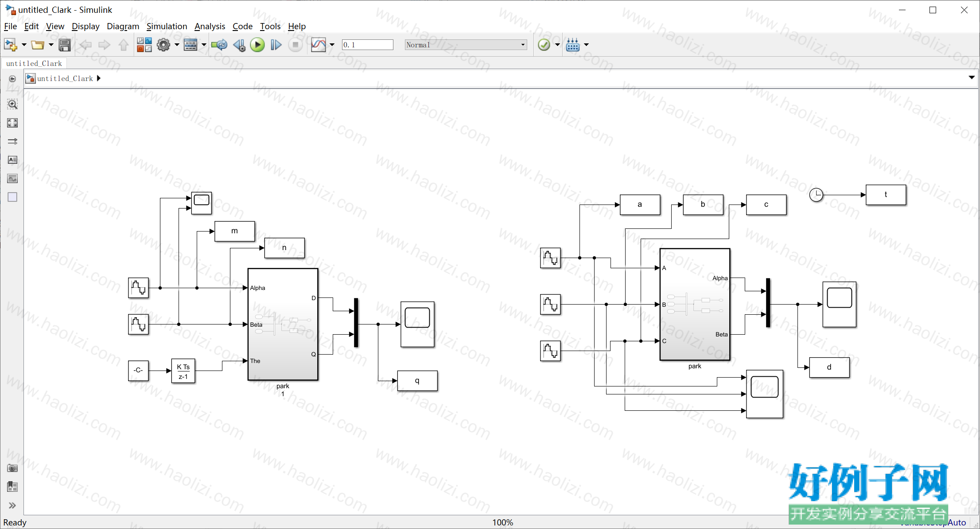This screenshot has height=529, width=980.
Task: Select the To Workspace block m
Action: point(235,231)
